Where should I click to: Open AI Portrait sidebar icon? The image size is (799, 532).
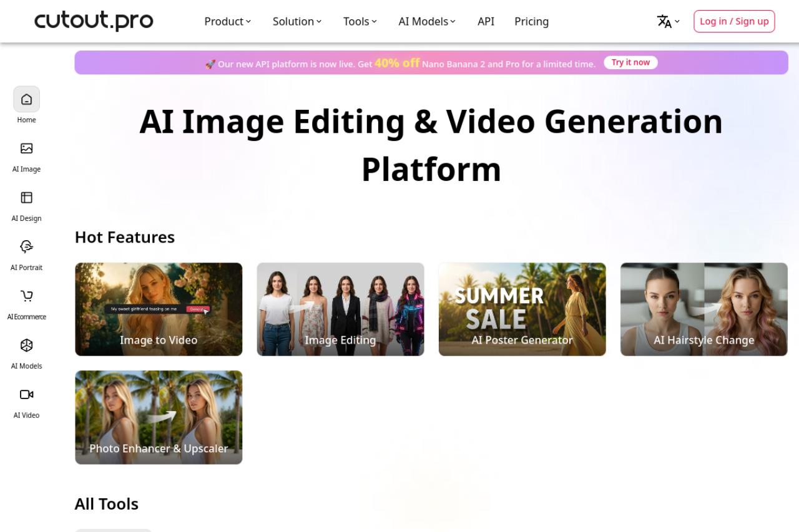(26, 247)
